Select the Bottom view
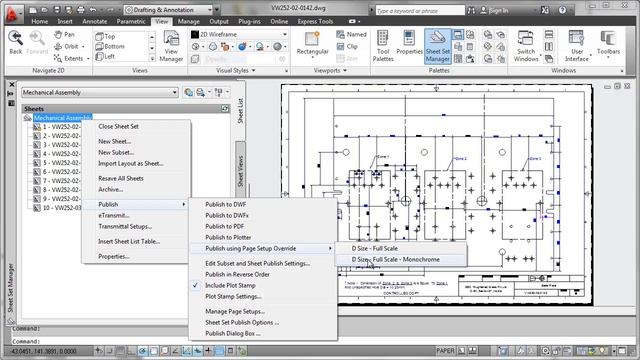 pyautogui.click(x=110, y=47)
